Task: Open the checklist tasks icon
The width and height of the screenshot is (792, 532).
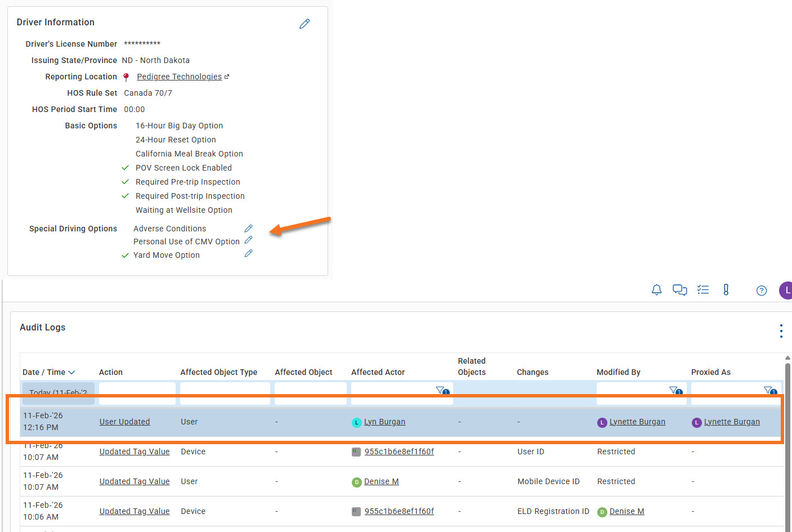Action: [x=703, y=290]
